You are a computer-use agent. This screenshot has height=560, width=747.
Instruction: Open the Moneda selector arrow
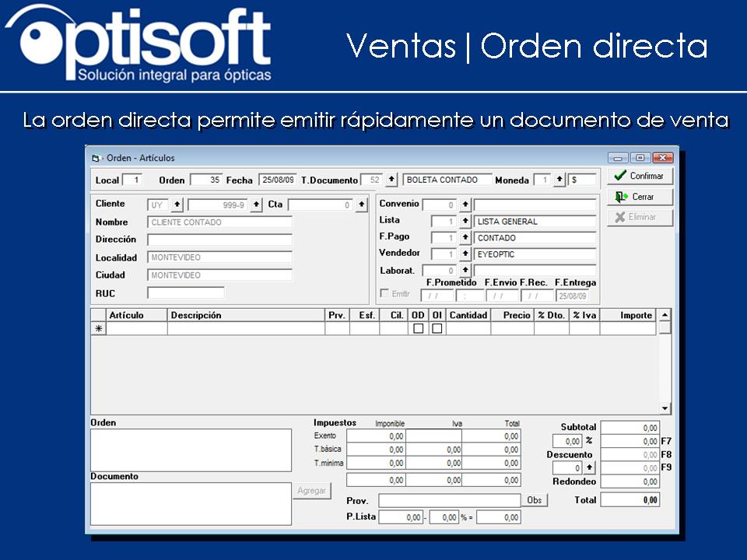[559, 178]
